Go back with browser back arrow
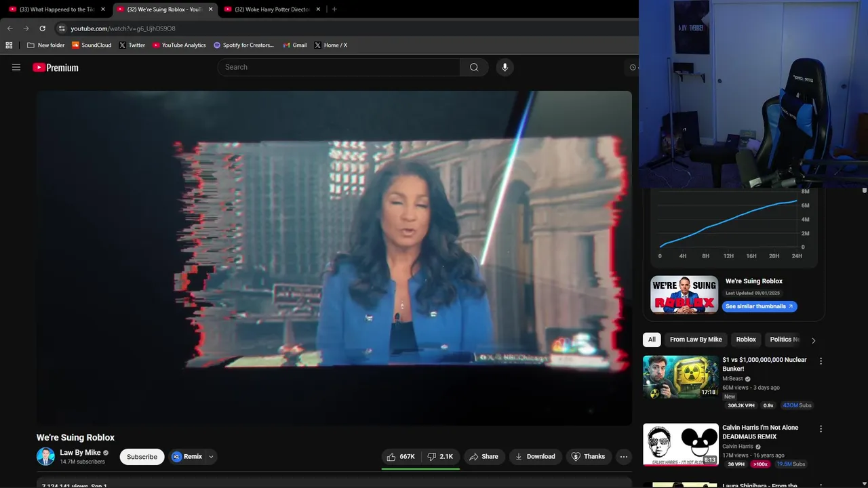 pos(9,28)
